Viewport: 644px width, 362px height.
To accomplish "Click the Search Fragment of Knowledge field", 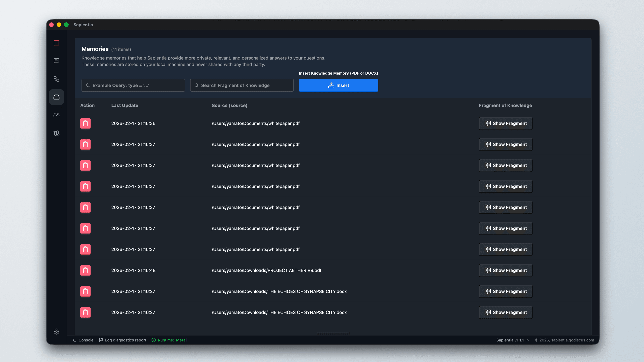I will click(x=242, y=85).
